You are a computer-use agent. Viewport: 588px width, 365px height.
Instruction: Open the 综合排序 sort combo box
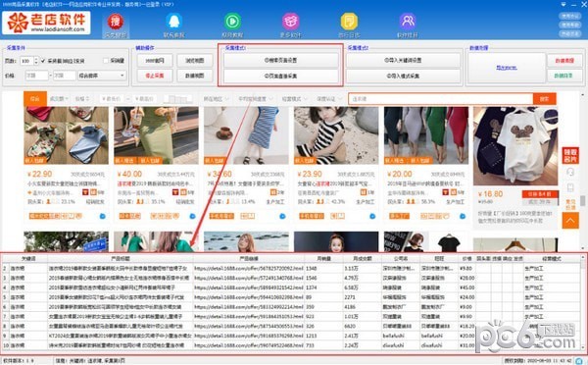[x=102, y=76]
